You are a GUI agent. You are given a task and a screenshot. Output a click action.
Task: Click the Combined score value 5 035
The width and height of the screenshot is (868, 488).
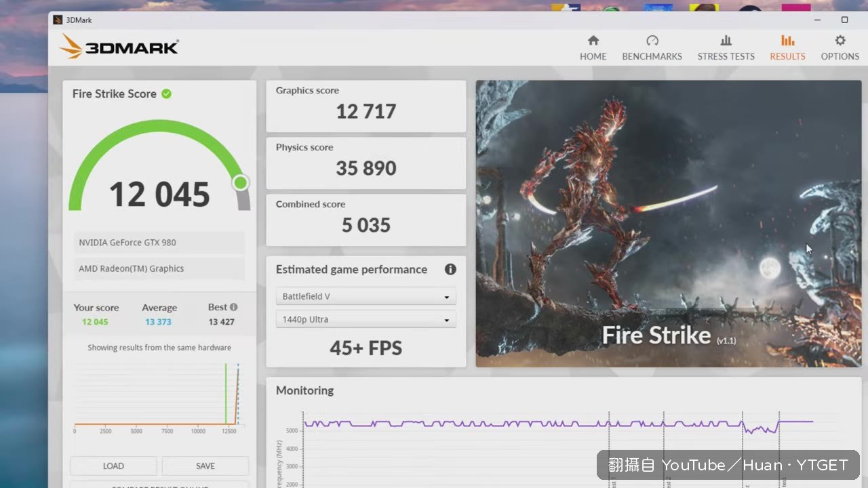(366, 225)
